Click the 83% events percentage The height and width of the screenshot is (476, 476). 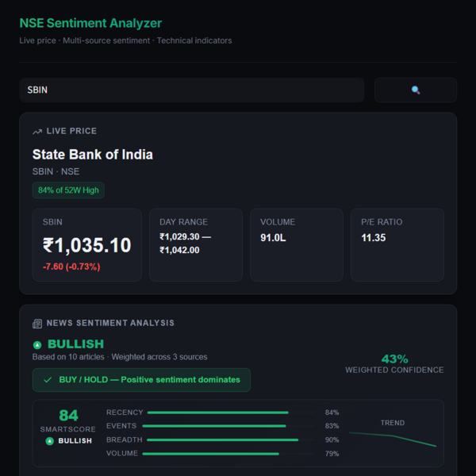[x=332, y=426]
